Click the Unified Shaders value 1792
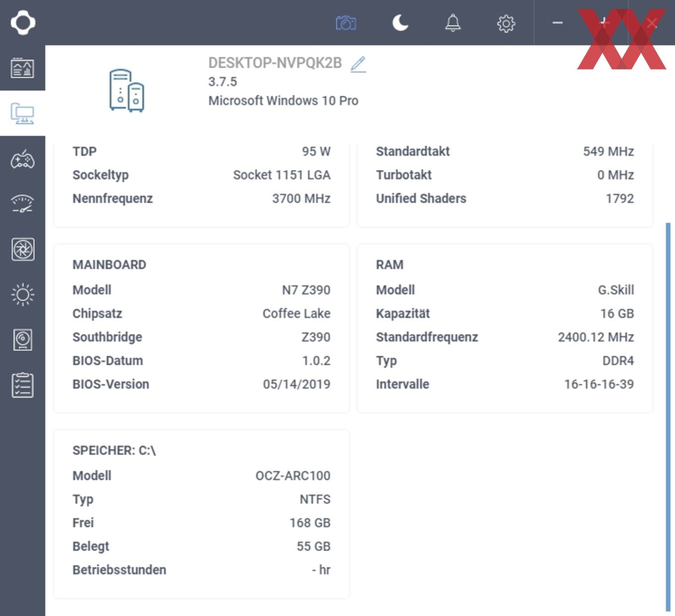The image size is (675, 616). 620,199
